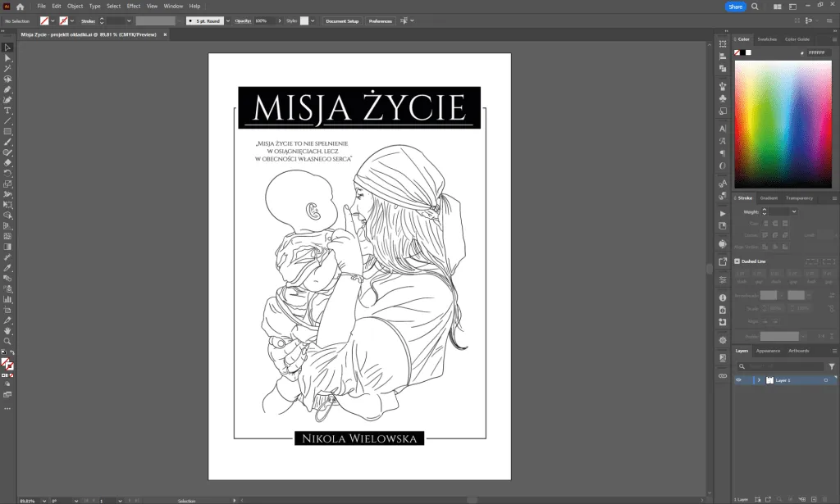Open Document Setup
This screenshot has height=504, width=840.
click(341, 20)
